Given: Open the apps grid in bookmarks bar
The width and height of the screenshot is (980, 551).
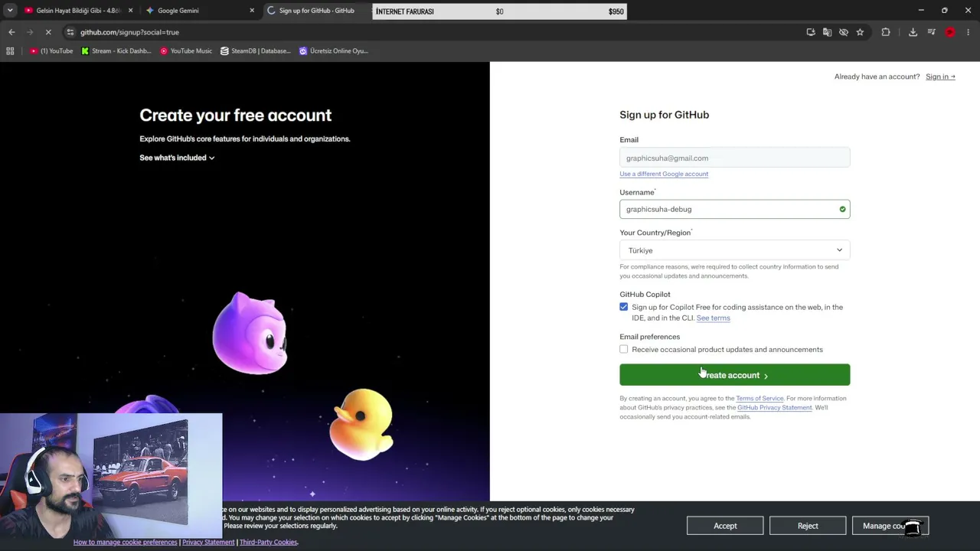Looking at the screenshot, I should coord(10,51).
